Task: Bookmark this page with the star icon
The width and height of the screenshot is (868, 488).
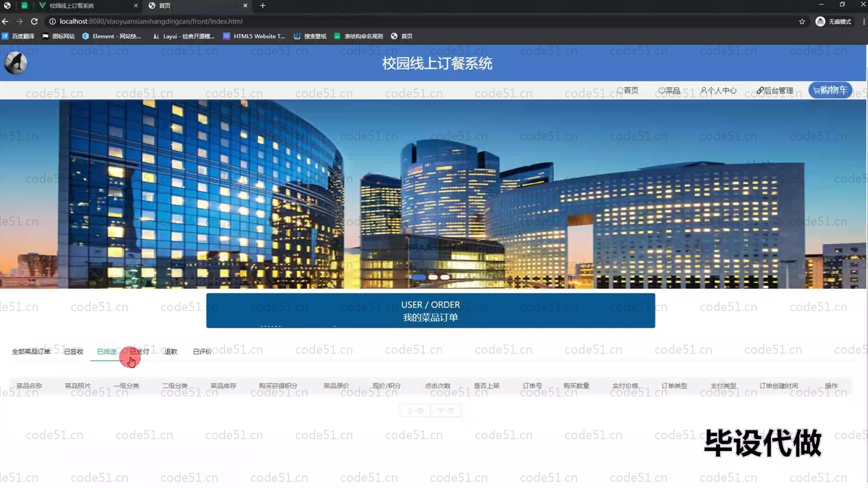Action: (802, 22)
